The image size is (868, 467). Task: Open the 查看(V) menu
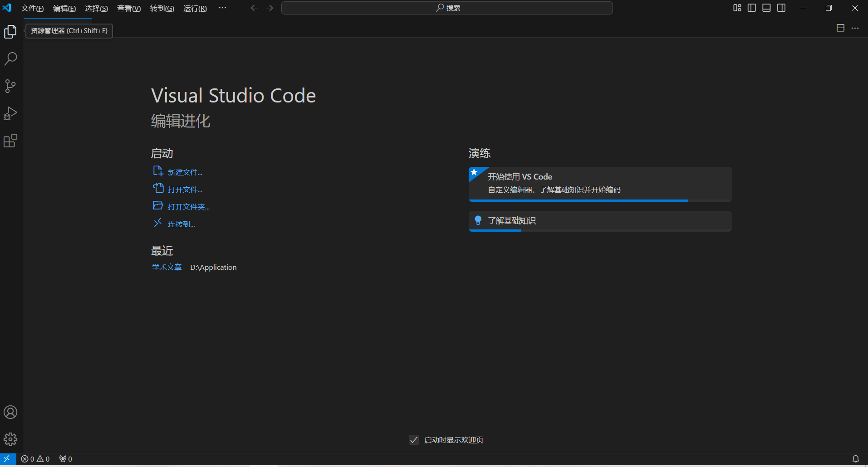(129, 8)
